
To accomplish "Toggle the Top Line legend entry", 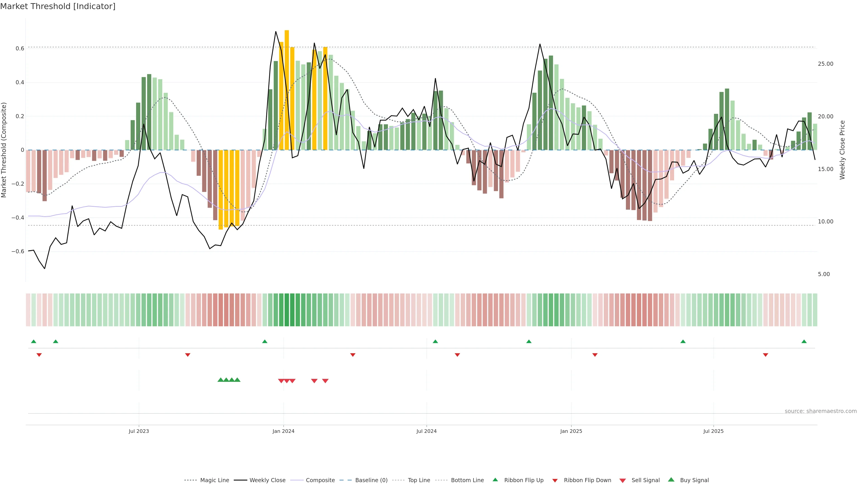I will pyautogui.click(x=419, y=480).
